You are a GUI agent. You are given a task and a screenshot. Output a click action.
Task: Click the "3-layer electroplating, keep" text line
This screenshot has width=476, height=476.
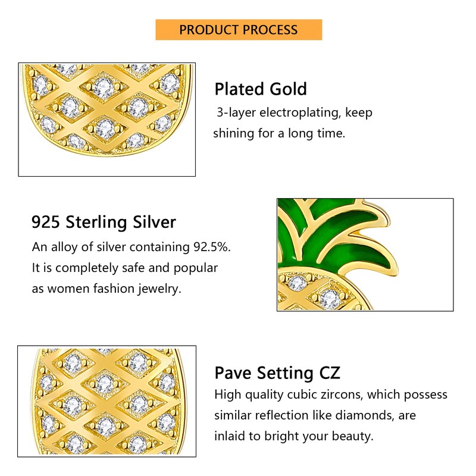tap(294, 112)
